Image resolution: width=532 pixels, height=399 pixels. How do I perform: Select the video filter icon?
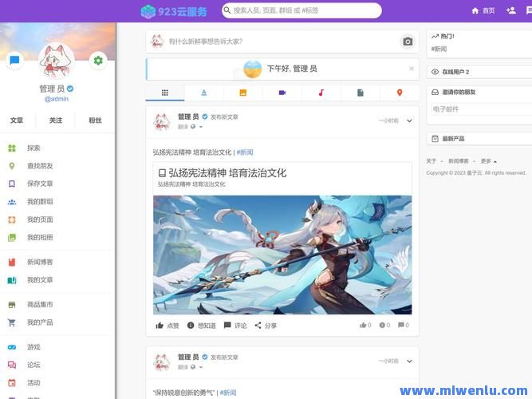pos(282,93)
